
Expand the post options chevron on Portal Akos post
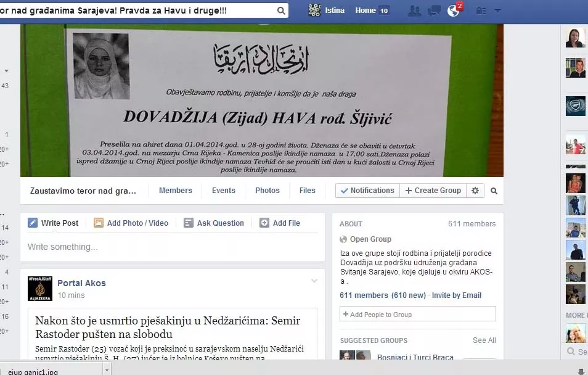(x=314, y=281)
